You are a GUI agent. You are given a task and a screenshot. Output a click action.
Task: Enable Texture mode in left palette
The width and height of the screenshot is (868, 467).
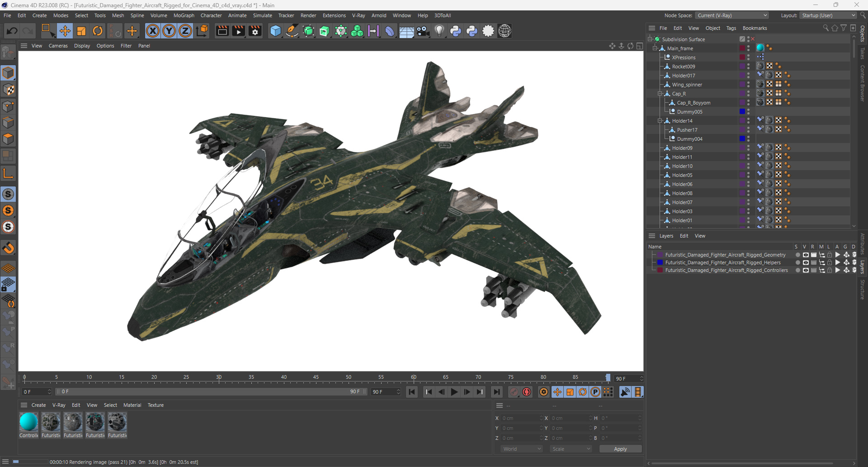(x=8, y=90)
